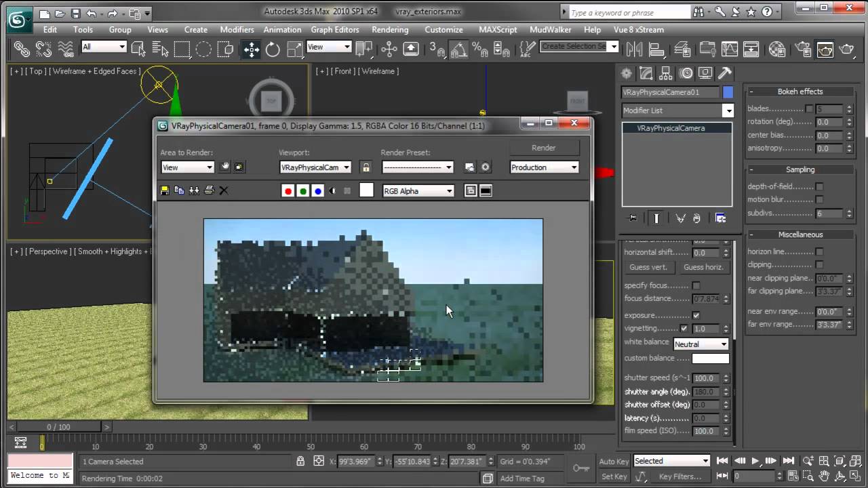Screen dimensions: 868x488
Task: Clear the rendered image with X
Action: point(224,190)
